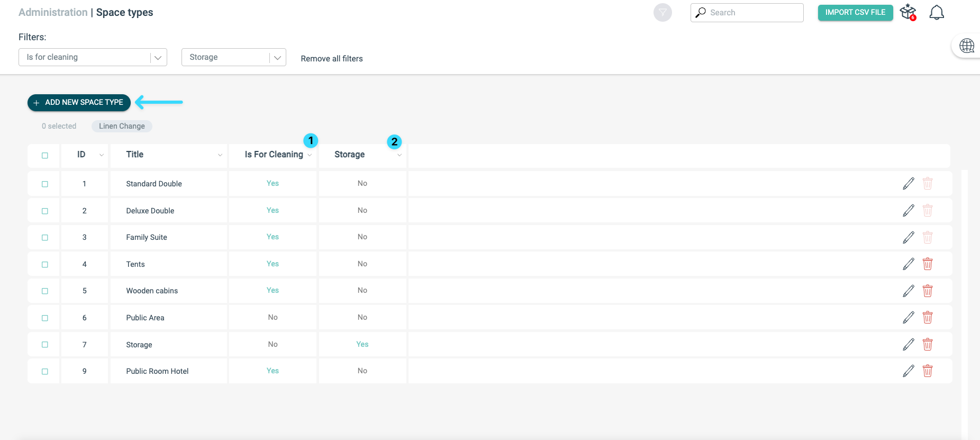Click Add New Space Type button
The image size is (980, 440).
[x=79, y=102]
